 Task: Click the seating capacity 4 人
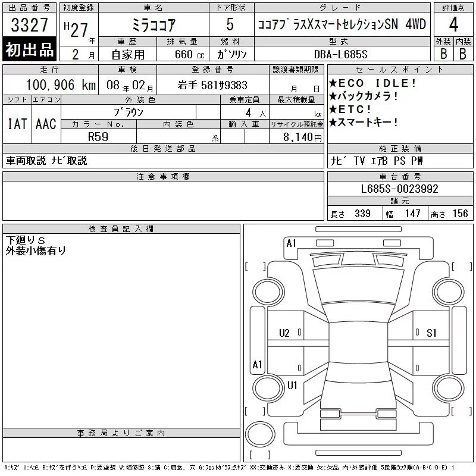256,113
